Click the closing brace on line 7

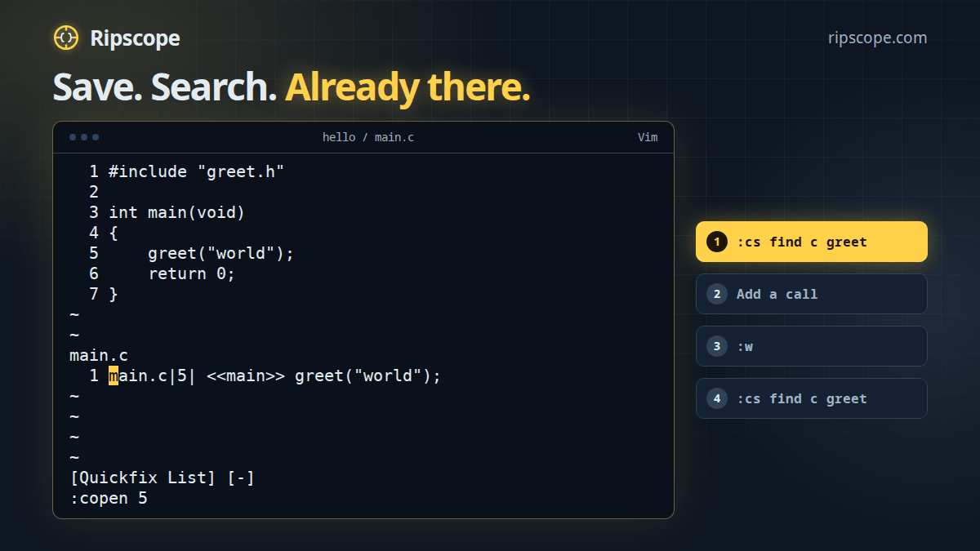pos(114,294)
